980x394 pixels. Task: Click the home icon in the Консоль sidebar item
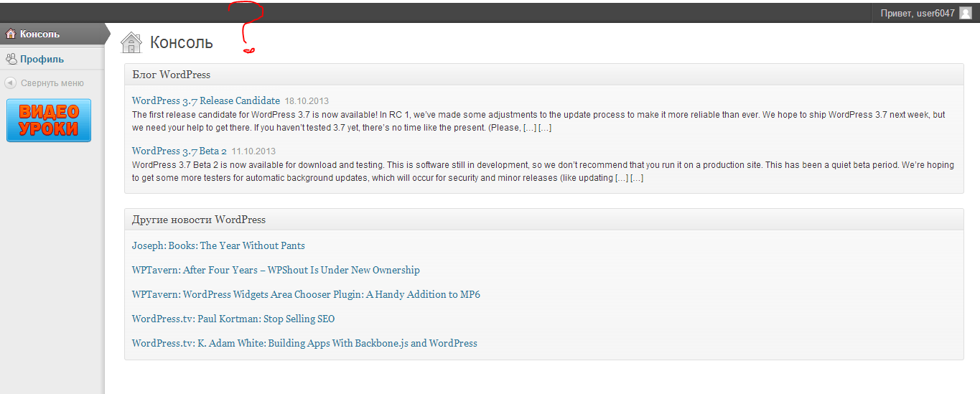click(x=11, y=34)
